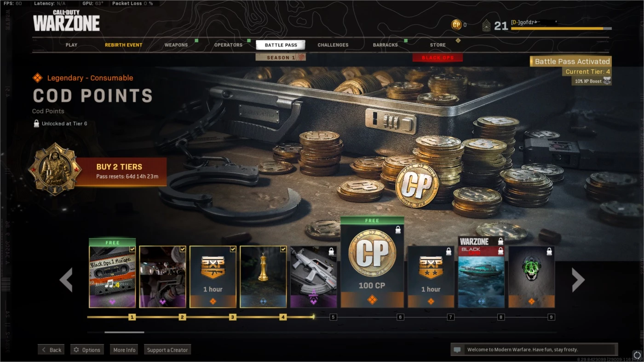This screenshot has height=362, width=644.
Task: Click the Support a Creator button
Action: (167, 350)
